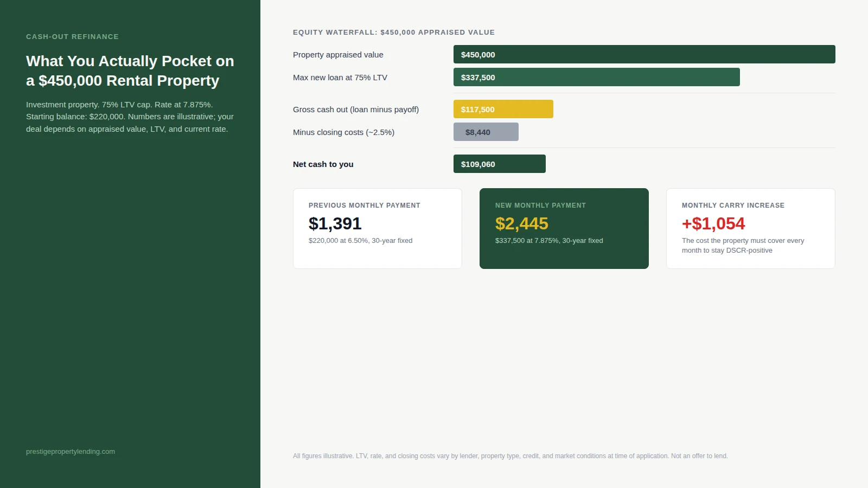
Task: Click the 'Investment property. 75% LTV cap' paragraph
Action: click(130, 117)
